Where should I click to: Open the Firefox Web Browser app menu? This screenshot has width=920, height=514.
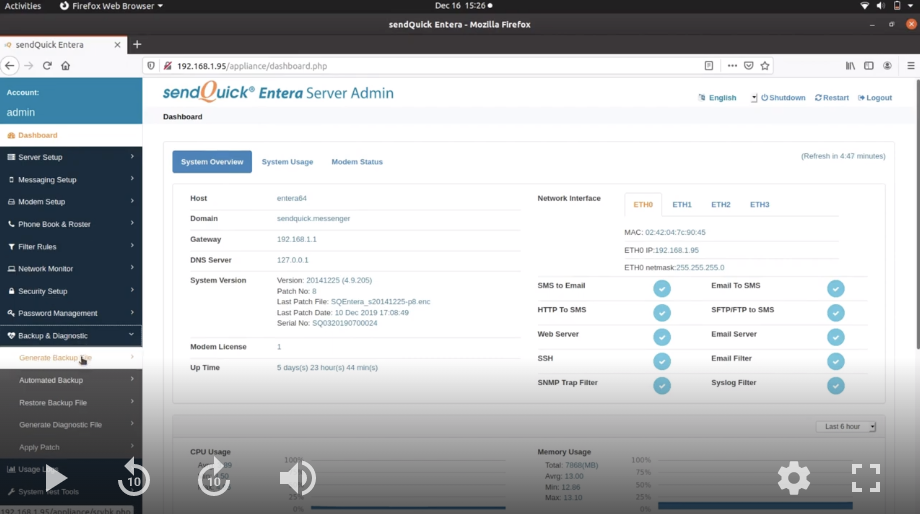tap(111, 6)
